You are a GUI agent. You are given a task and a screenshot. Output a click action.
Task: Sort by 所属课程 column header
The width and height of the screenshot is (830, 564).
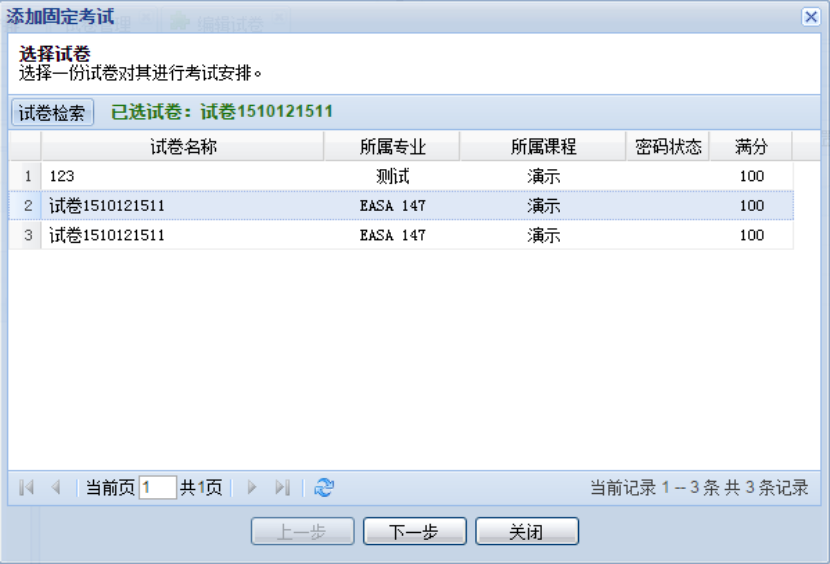coord(543,147)
